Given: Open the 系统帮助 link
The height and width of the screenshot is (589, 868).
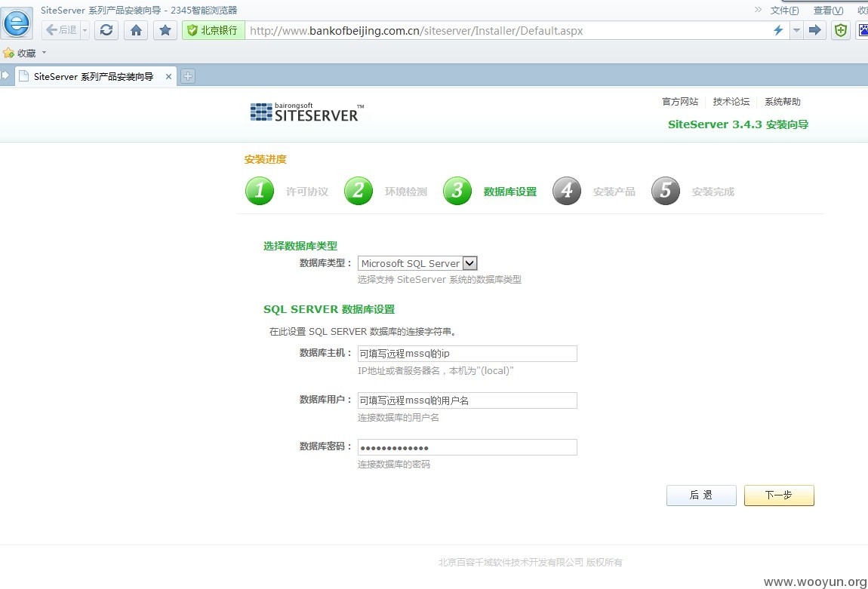Looking at the screenshot, I should (x=782, y=102).
